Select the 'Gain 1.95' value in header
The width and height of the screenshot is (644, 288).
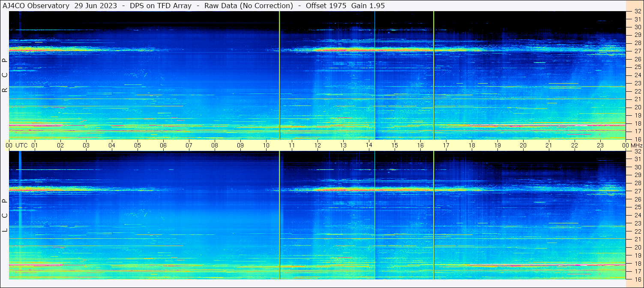click(x=368, y=6)
